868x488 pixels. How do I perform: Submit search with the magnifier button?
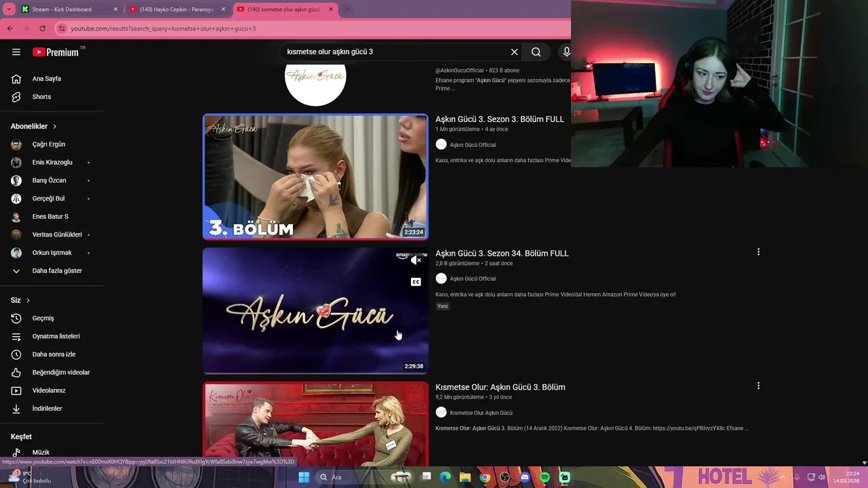536,52
